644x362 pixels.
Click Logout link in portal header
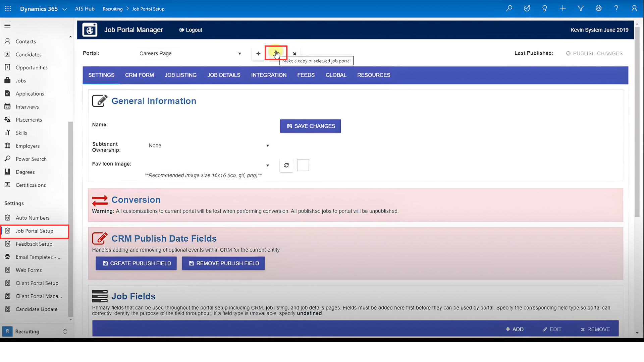(191, 30)
